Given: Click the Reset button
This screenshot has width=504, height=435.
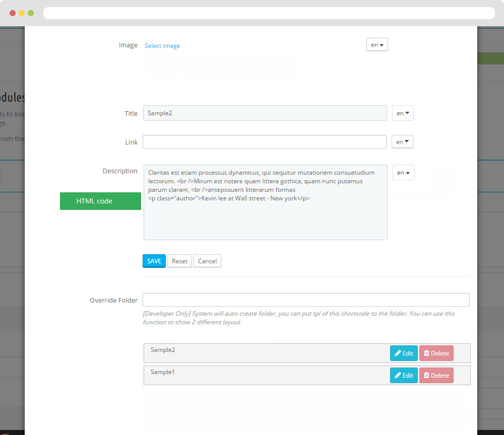Looking at the screenshot, I should pyautogui.click(x=179, y=261).
